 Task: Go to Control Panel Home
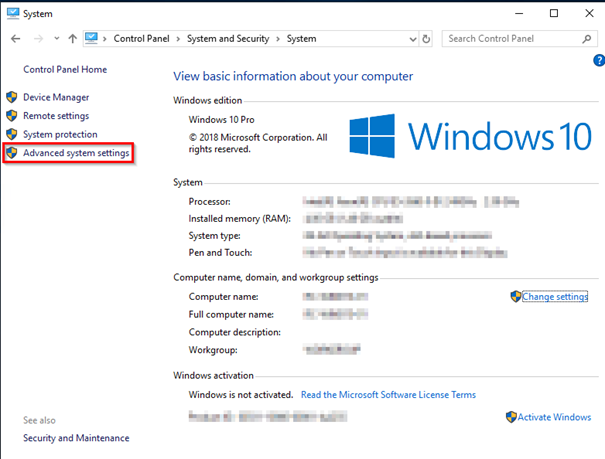point(65,70)
